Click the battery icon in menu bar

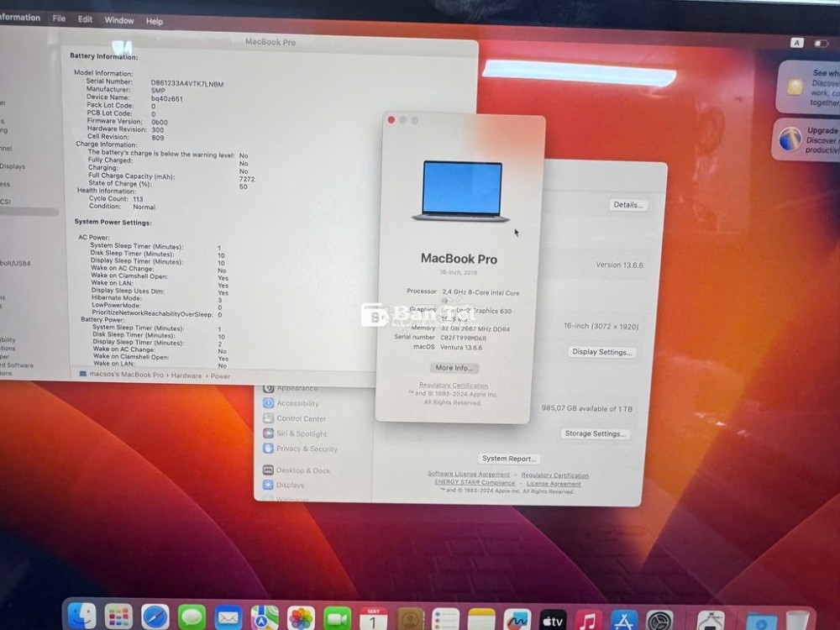(822, 44)
